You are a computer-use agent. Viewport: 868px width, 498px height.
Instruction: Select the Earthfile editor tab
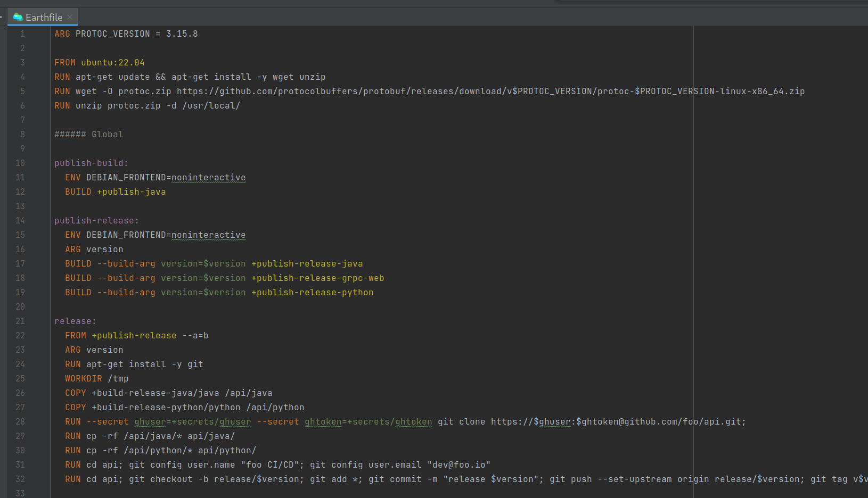[43, 17]
